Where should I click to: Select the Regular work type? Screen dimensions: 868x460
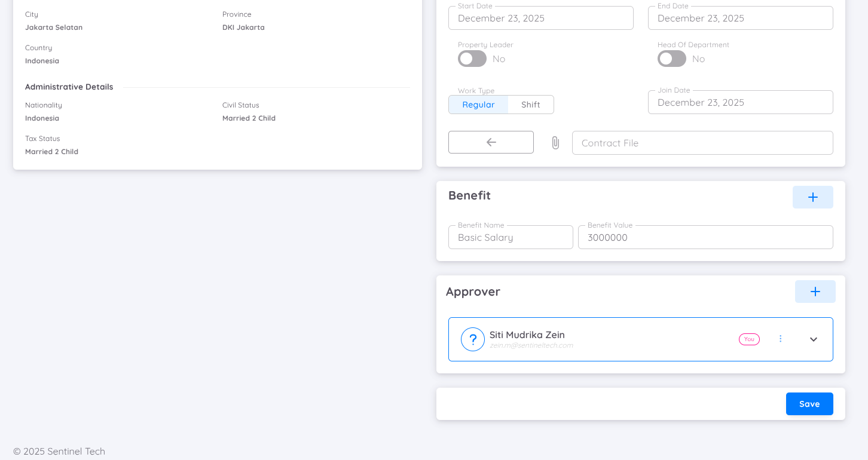coord(478,105)
